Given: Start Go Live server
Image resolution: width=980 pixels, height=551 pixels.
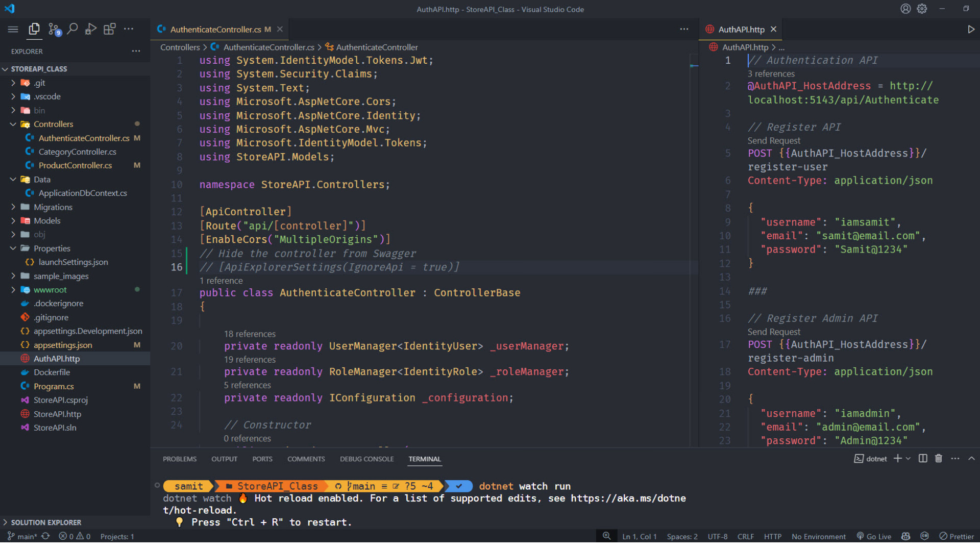Looking at the screenshot, I should tap(874, 536).
